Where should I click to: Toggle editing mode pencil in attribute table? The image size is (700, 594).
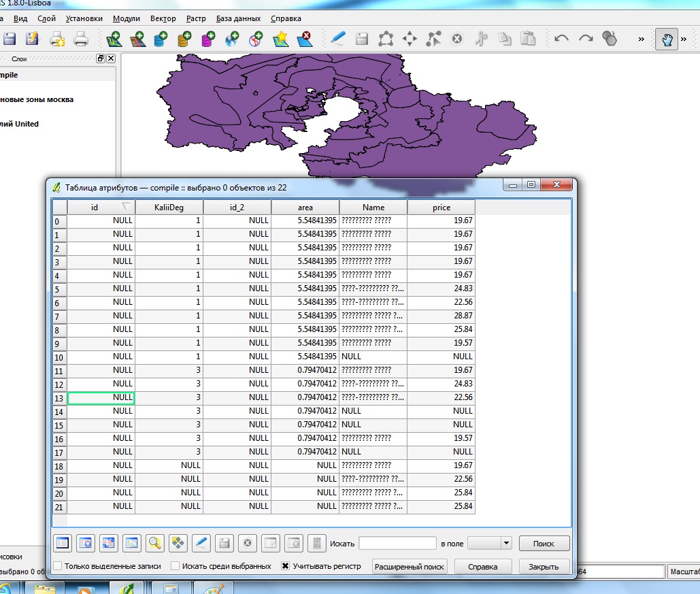click(201, 543)
